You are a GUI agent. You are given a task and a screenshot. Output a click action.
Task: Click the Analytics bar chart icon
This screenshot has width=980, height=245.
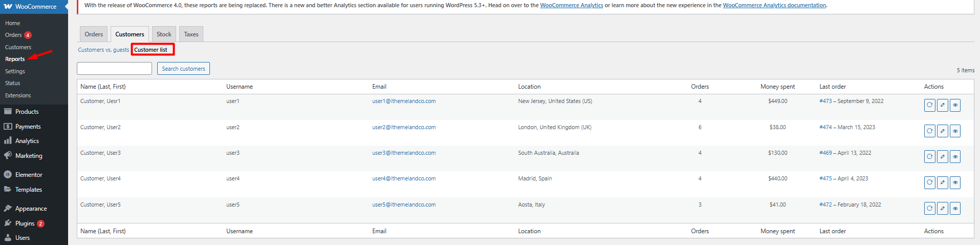click(x=8, y=140)
